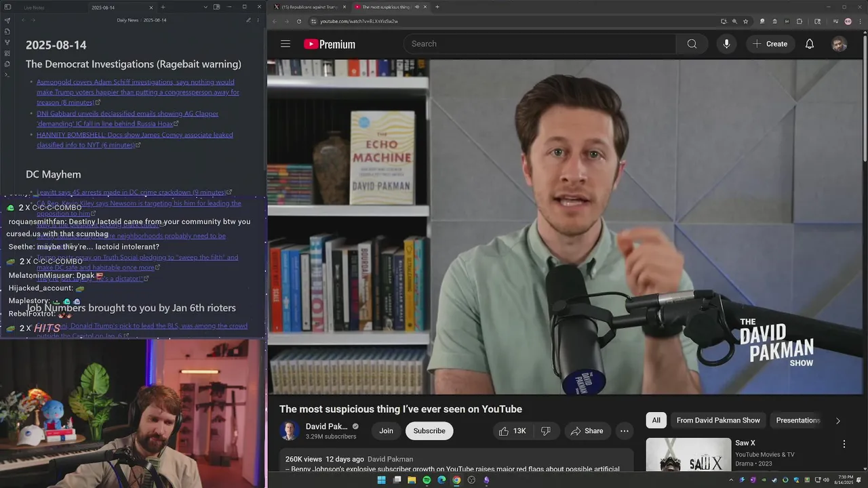Open more actions ellipsis under video
Image resolution: width=868 pixels, height=488 pixels.
tap(625, 431)
